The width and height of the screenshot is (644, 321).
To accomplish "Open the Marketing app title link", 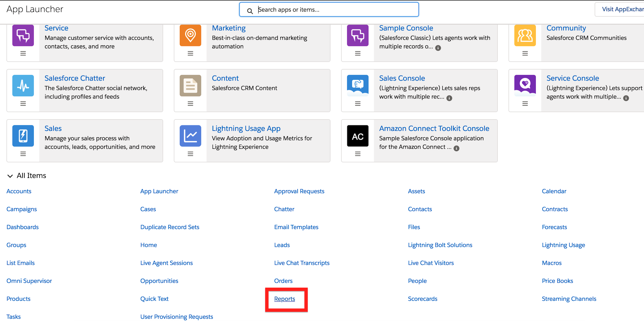I will tap(229, 28).
